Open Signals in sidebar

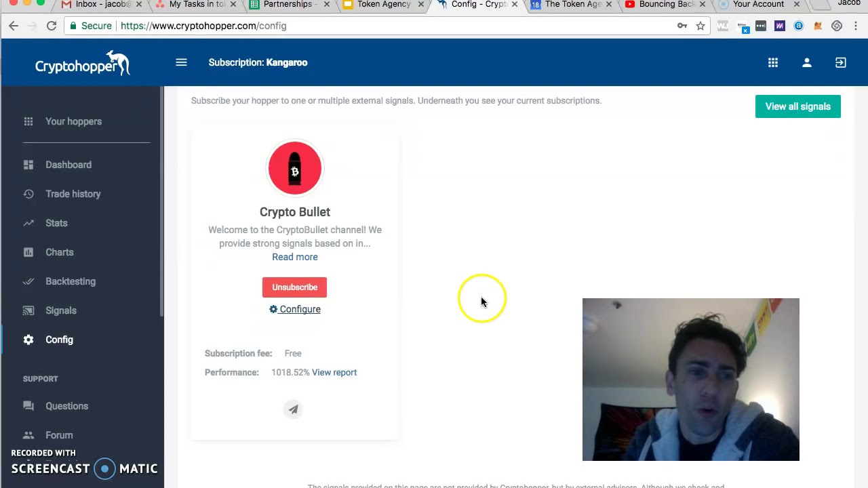[x=61, y=310]
